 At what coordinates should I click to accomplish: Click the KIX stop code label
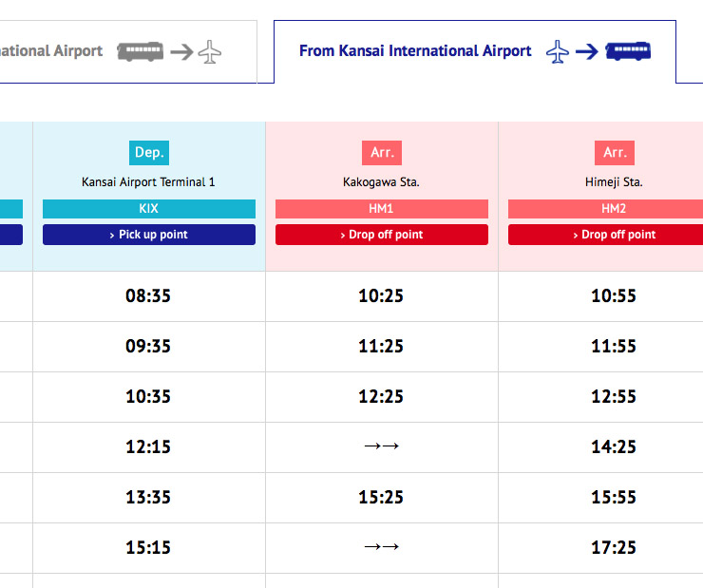149,208
